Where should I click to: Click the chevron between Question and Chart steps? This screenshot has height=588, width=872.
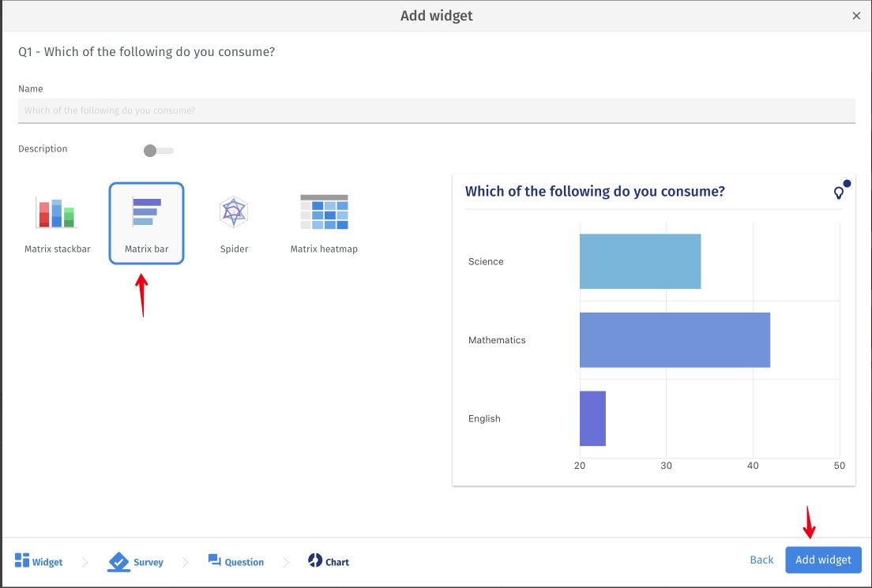[x=286, y=561]
